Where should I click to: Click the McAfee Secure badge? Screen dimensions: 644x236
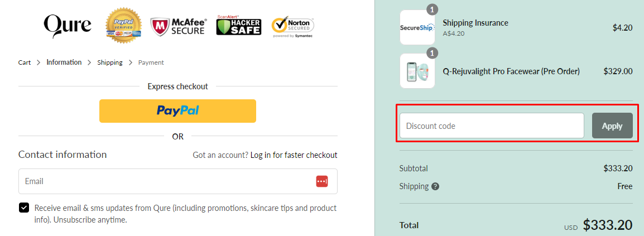point(179,26)
